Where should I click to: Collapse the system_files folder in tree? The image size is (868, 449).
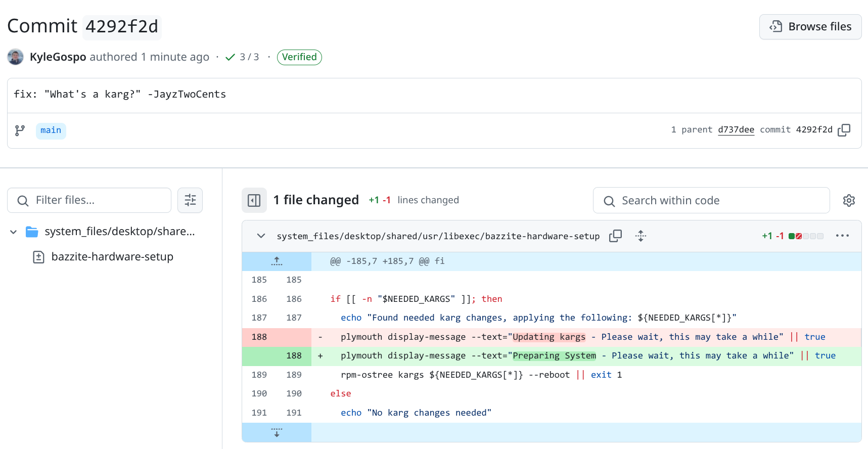[x=14, y=232]
